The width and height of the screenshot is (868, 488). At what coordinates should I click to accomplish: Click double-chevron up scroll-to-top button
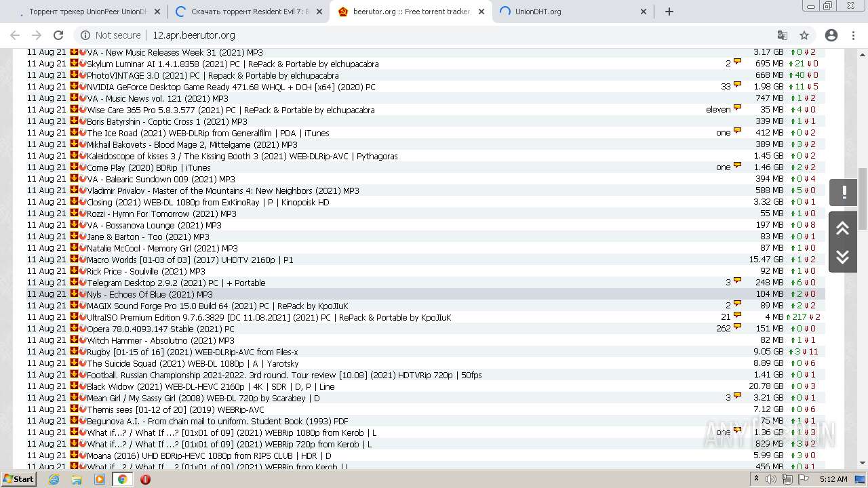[x=843, y=228]
